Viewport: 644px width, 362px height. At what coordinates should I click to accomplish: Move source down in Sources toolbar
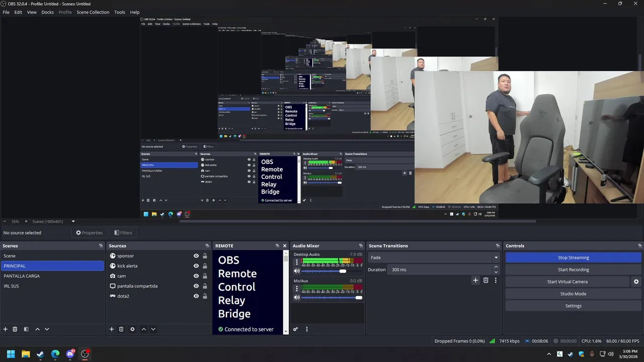[153, 329]
